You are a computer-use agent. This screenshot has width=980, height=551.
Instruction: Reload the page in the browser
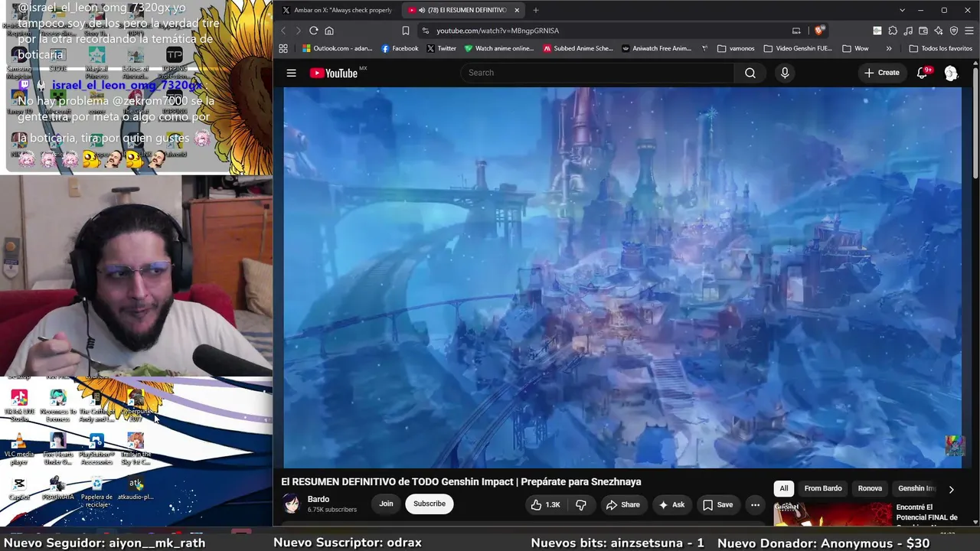point(313,31)
